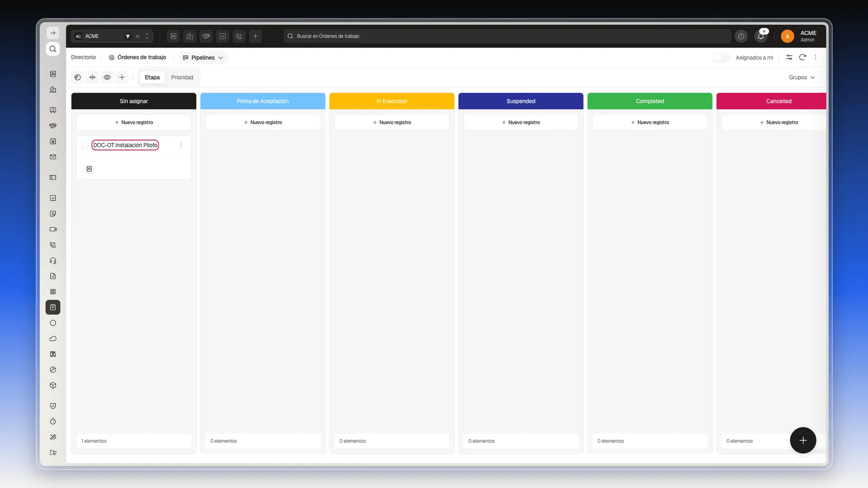Check the DOC-OT Instalación Piloto checkbox
868x488 pixels.
tap(85, 145)
